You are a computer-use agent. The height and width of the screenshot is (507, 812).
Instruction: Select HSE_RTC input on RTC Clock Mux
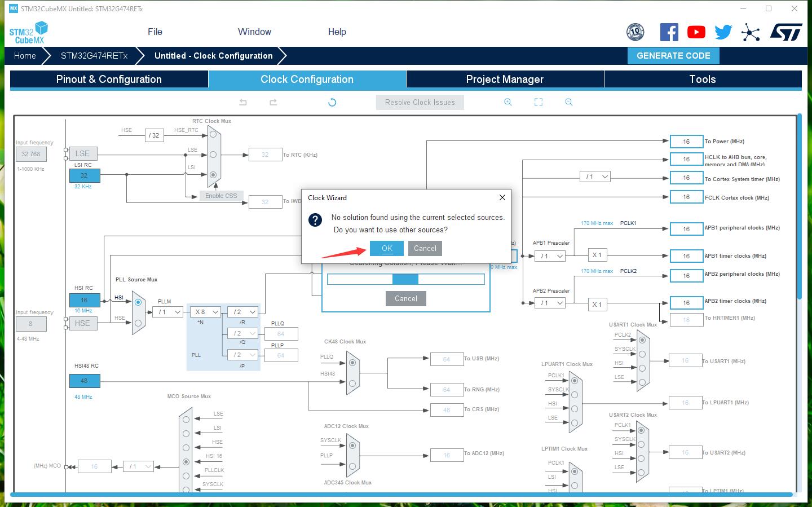tap(213, 134)
